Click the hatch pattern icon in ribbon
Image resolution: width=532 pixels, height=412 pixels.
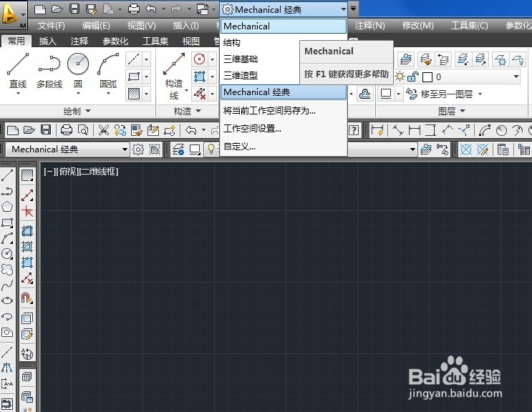(x=134, y=94)
